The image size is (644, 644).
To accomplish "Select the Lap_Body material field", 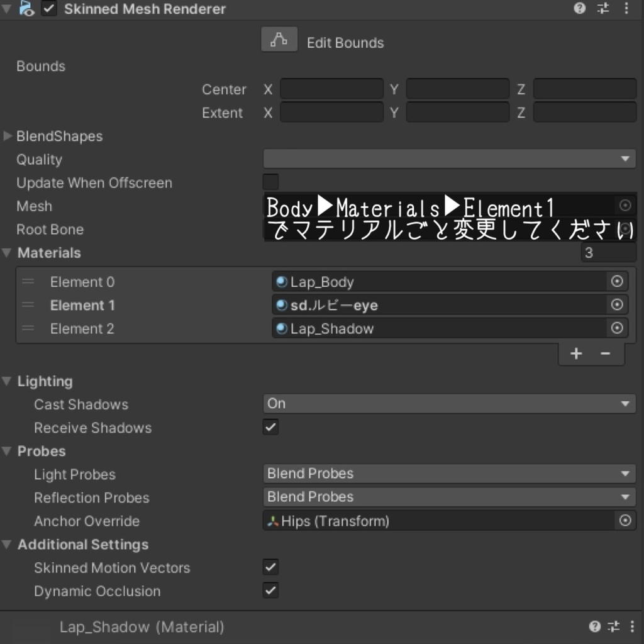I will tap(439, 282).
